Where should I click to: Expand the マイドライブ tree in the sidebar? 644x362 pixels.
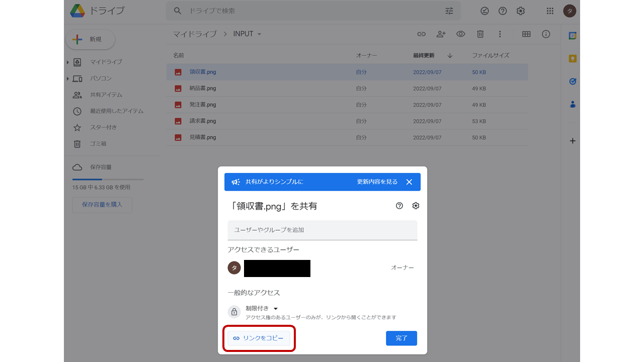click(x=68, y=62)
